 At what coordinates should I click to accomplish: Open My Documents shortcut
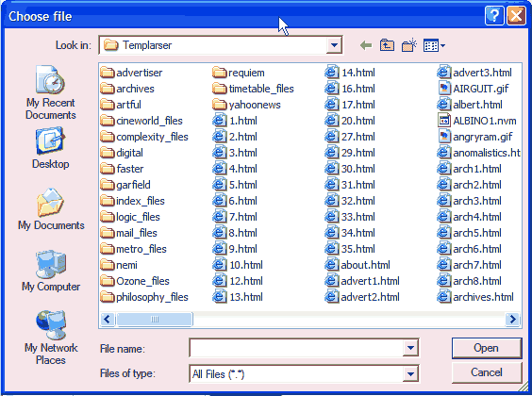51,209
